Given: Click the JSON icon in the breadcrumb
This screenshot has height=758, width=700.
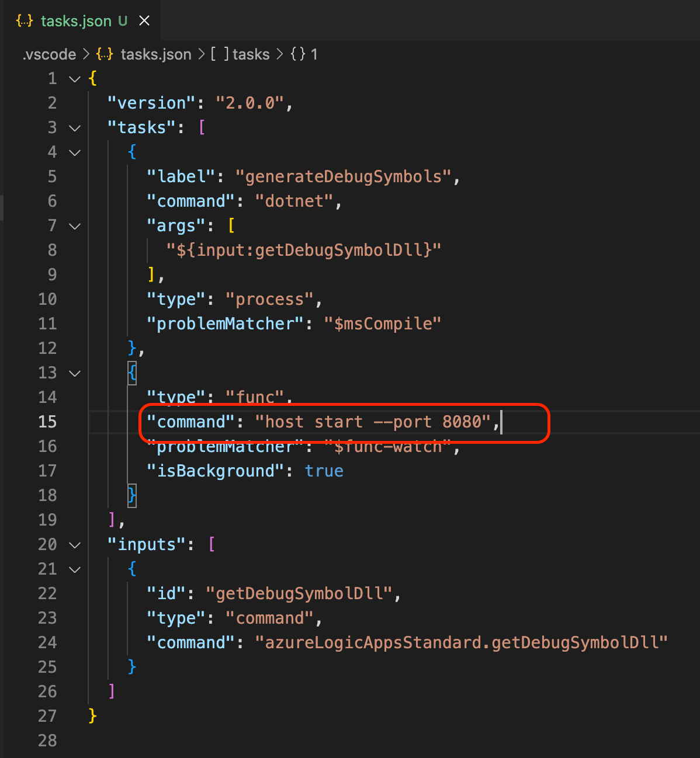Looking at the screenshot, I should (x=105, y=54).
